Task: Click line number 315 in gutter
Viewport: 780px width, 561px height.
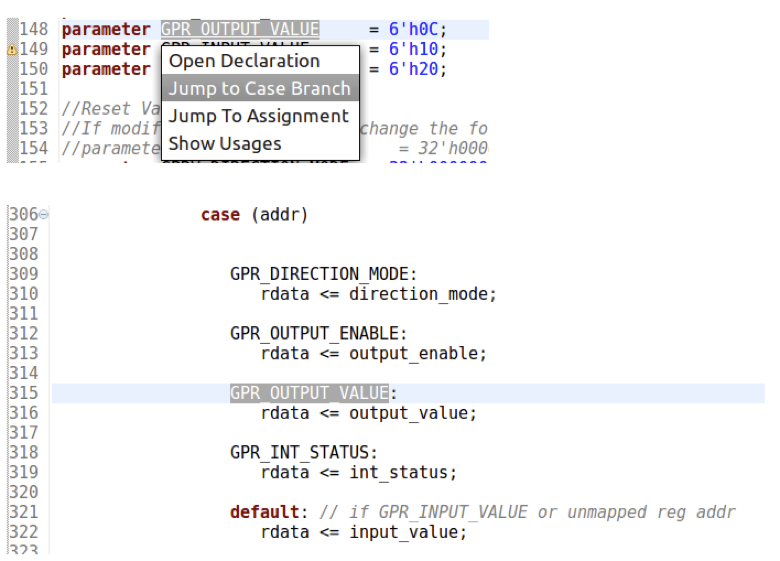Action: coord(24,393)
